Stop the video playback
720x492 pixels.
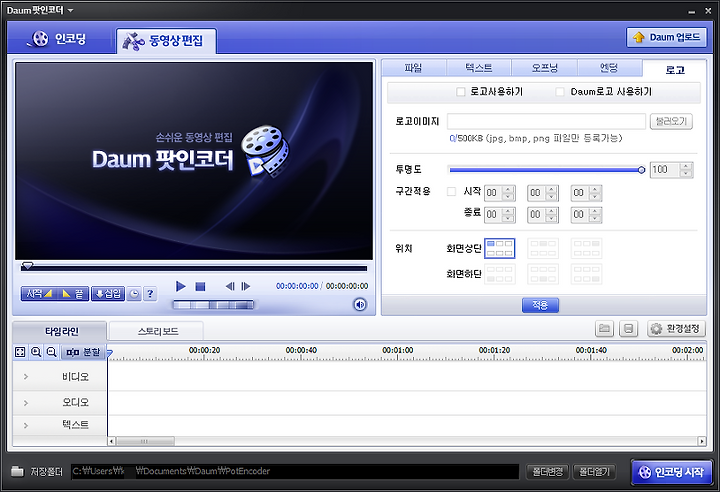point(200,287)
